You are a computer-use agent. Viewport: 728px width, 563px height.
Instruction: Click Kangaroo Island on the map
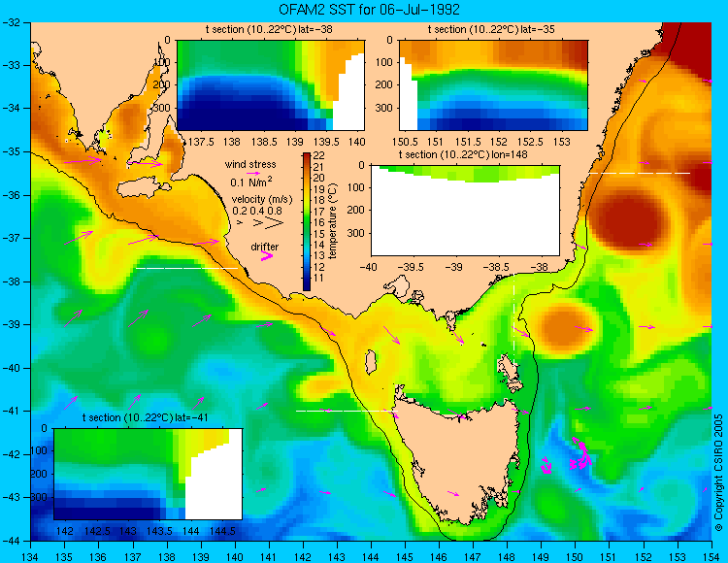click(143, 188)
